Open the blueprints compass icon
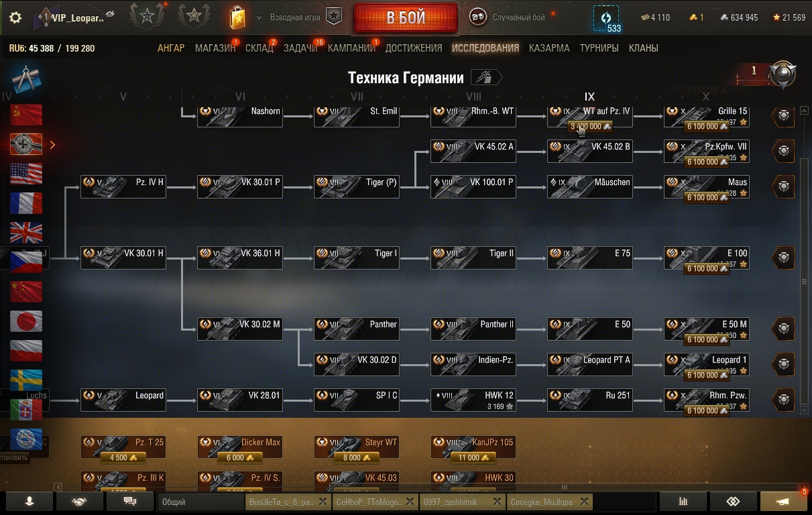Image resolution: width=812 pixels, height=515 pixels. pos(25,80)
